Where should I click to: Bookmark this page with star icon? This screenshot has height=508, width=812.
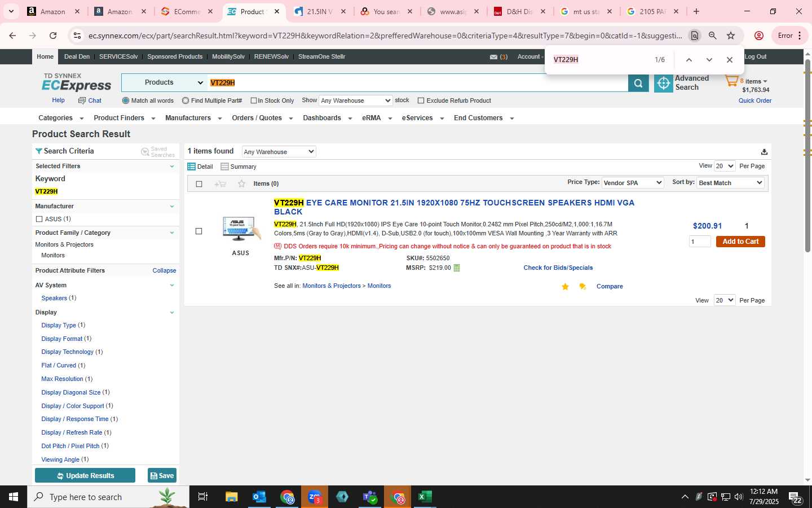coord(731,36)
